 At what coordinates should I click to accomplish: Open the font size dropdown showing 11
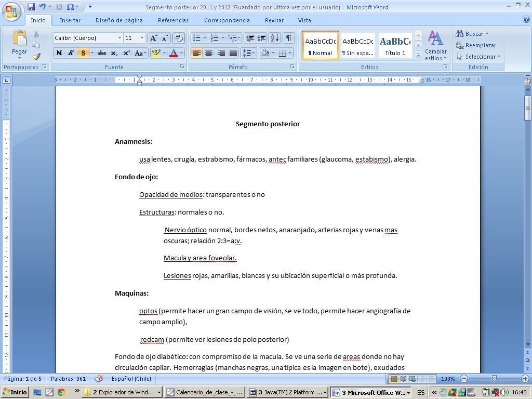[x=142, y=38]
